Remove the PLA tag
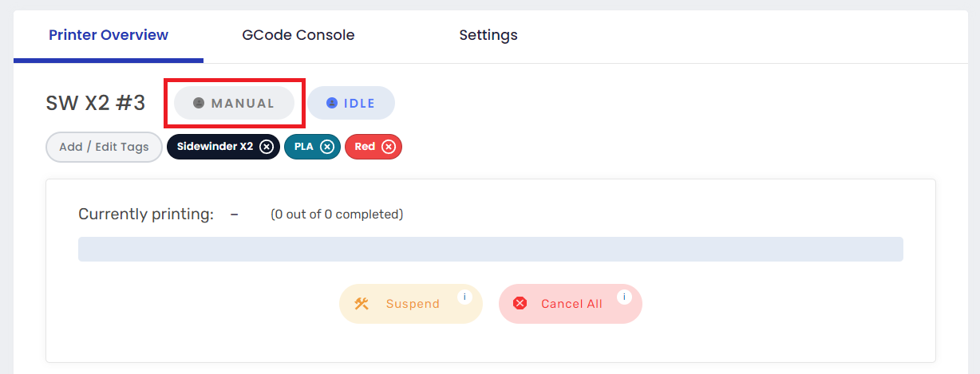980x374 pixels. point(327,147)
